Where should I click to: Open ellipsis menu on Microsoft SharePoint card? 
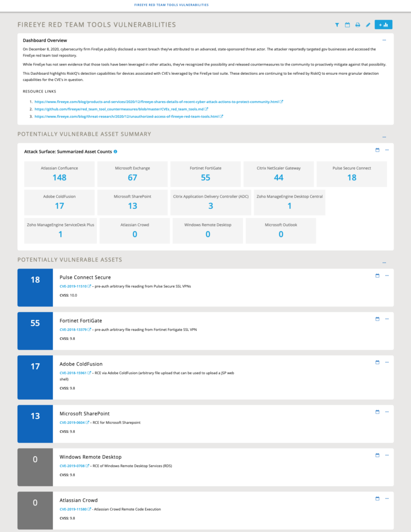387,412
